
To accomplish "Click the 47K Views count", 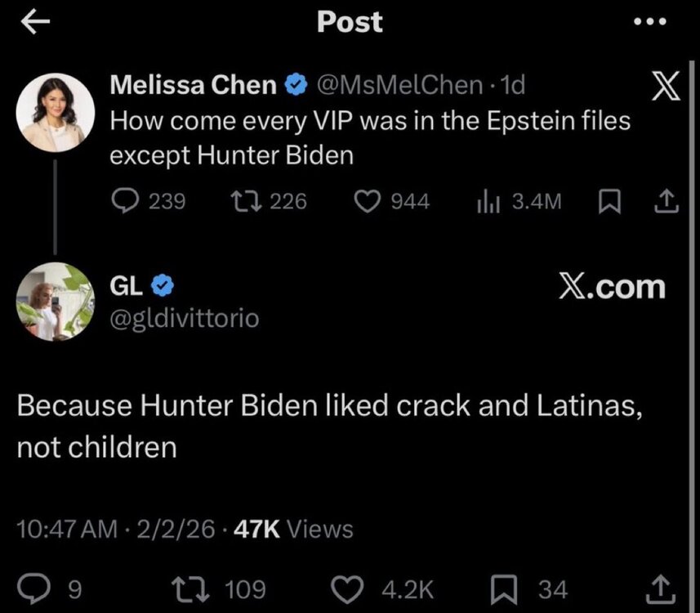I will (x=294, y=529).
